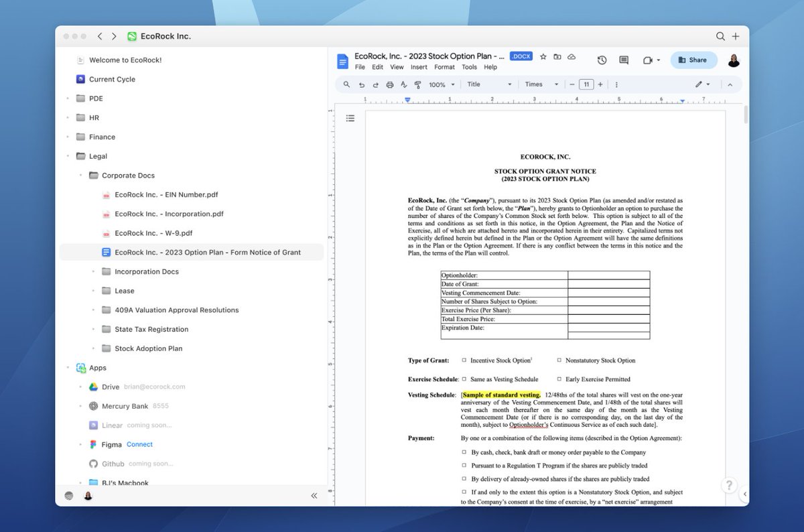The image size is (804, 532).
Task: Check the cloud document status icon
Action: 572,57
